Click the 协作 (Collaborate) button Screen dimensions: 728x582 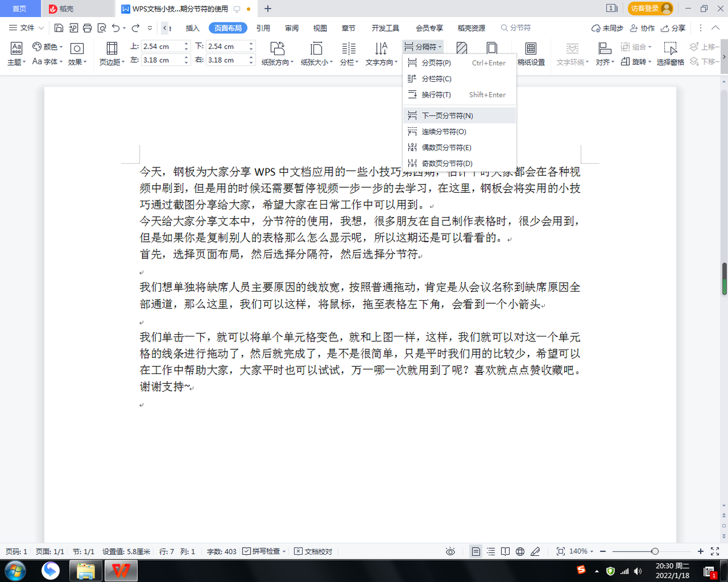[x=642, y=28]
